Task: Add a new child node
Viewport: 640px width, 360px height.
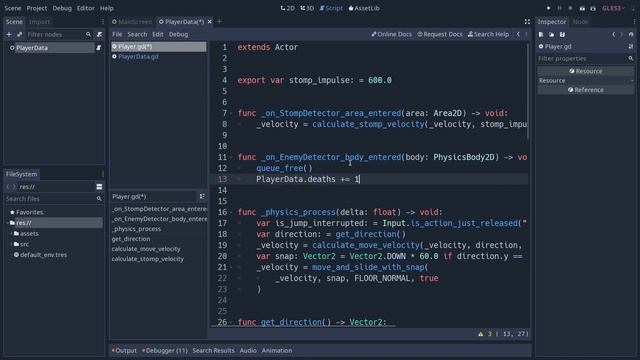Action: click(9, 35)
